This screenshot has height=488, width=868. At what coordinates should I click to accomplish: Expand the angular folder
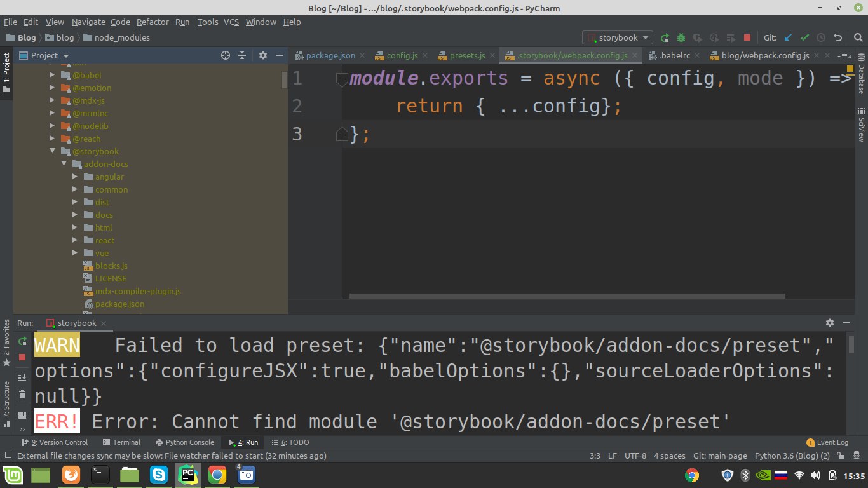[75, 177]
